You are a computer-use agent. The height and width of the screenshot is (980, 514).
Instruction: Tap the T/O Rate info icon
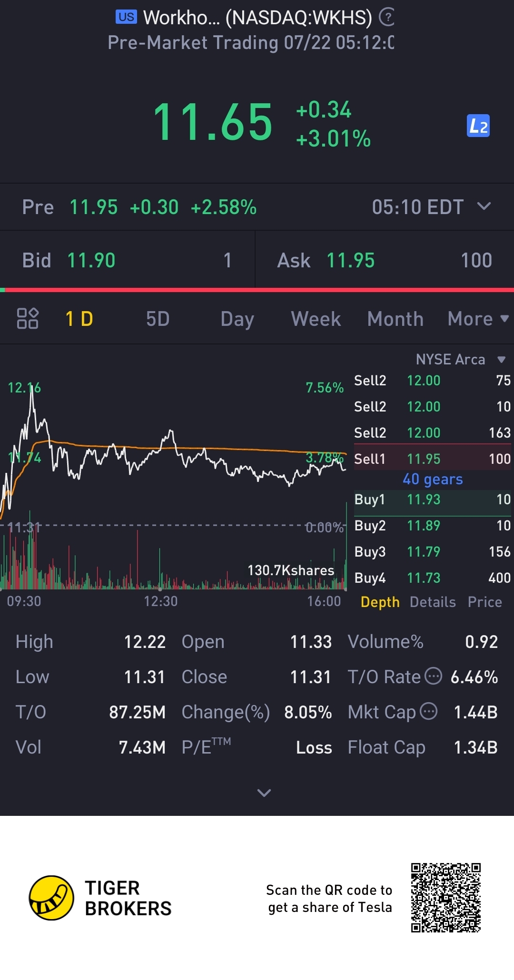tap(433, 676)
